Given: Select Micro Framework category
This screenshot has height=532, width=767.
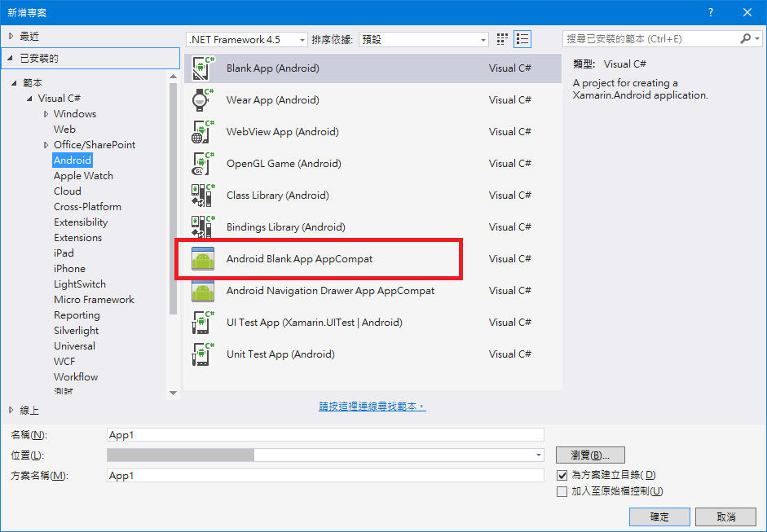Looking at the screenshot, I should [x=94, y=300].
